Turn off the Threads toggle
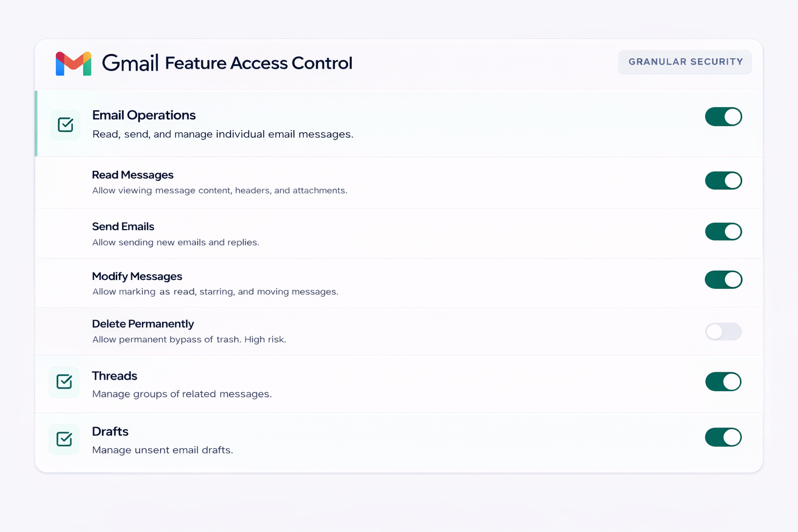Viewport: 798px width, 532px height. [723, 382]
